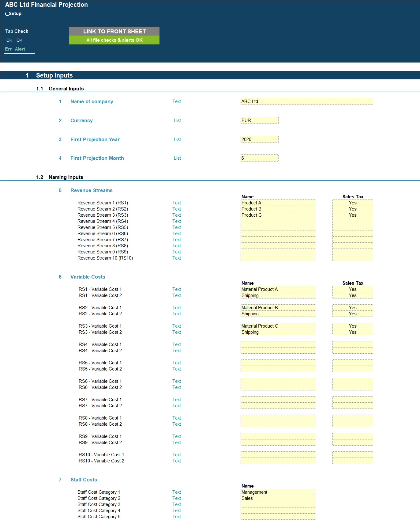Click the 'First Projection Month' label
This screenshot has width=420, height=532.
97,158
